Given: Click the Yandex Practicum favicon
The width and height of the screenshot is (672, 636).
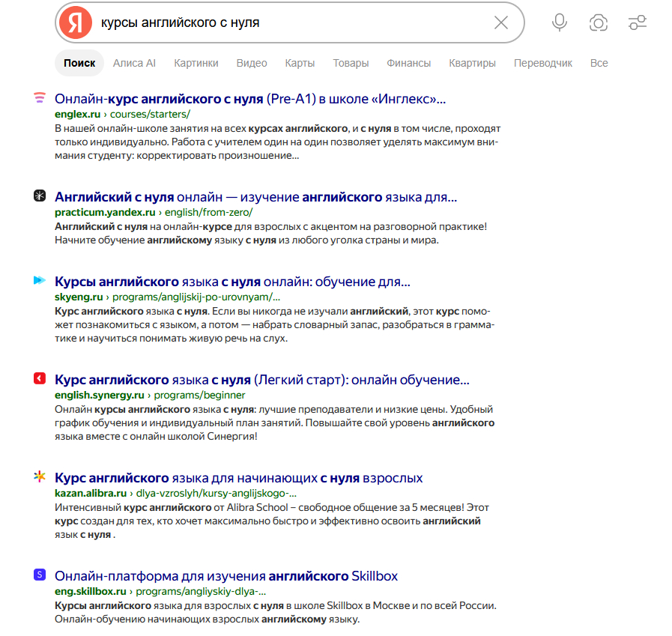Looking at the screenshot, I should point(40,196).
